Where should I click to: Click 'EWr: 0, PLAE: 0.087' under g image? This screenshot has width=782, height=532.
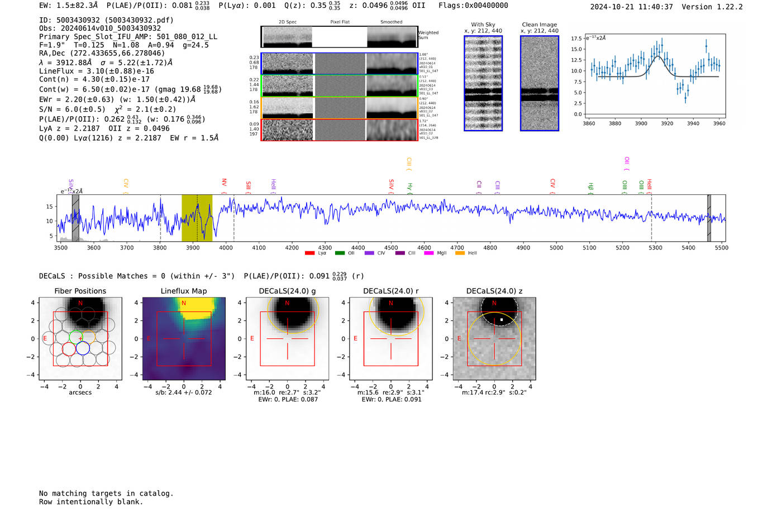288,399
